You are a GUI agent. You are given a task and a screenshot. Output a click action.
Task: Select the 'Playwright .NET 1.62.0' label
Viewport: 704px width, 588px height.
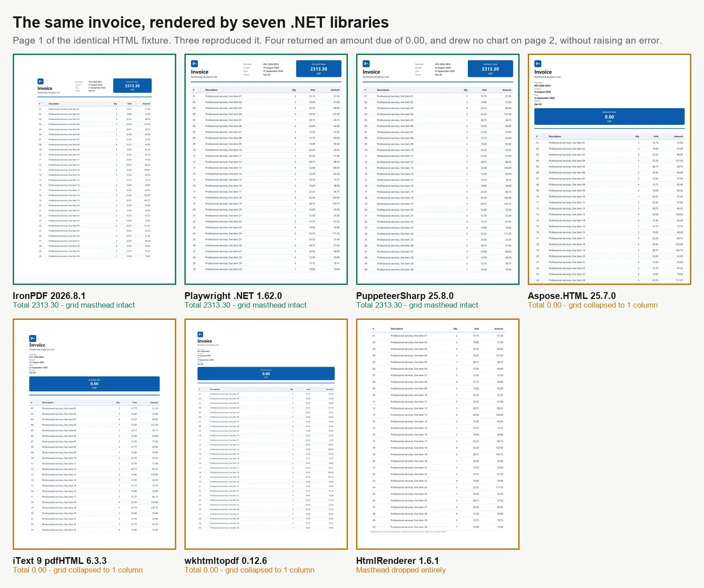(x=233, y=296)
